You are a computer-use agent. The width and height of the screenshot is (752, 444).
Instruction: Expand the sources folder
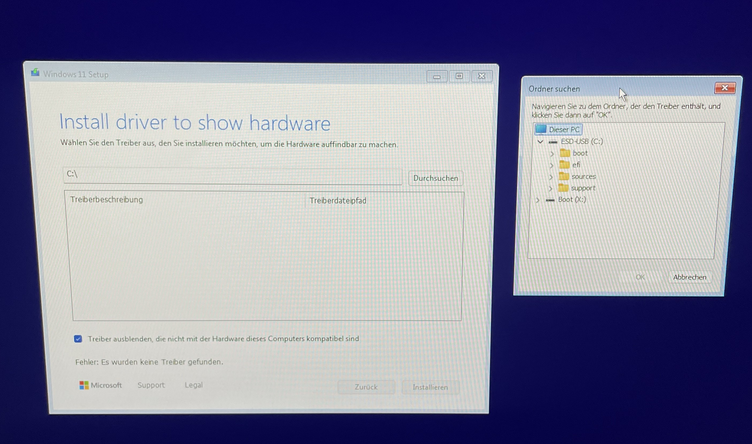pyautogui.click(x=551, y=177)
